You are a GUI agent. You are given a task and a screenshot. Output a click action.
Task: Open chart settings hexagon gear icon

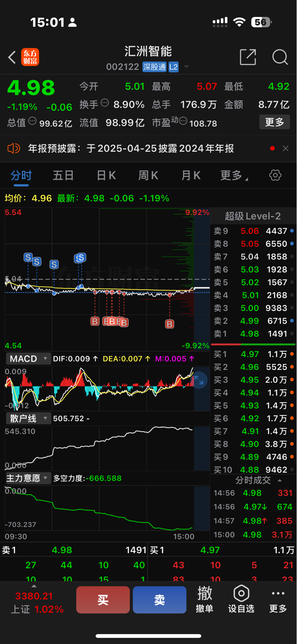[x=275, y=175]
